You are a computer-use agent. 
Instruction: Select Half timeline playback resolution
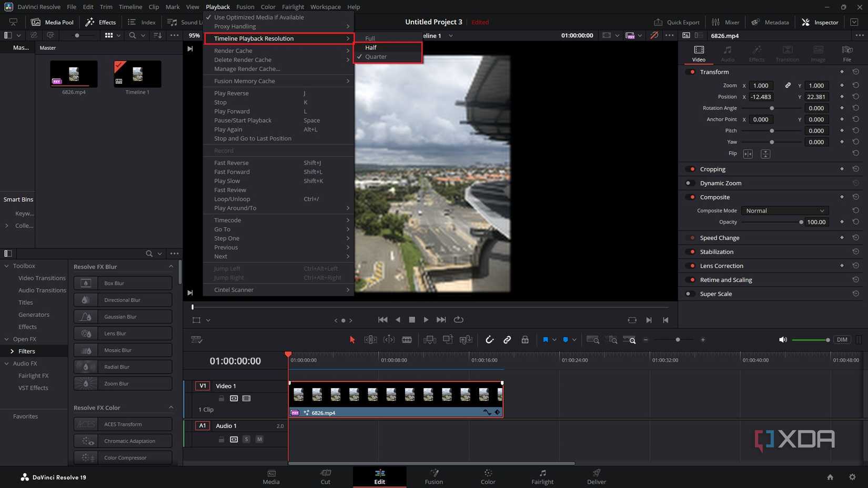coord(371,47)
